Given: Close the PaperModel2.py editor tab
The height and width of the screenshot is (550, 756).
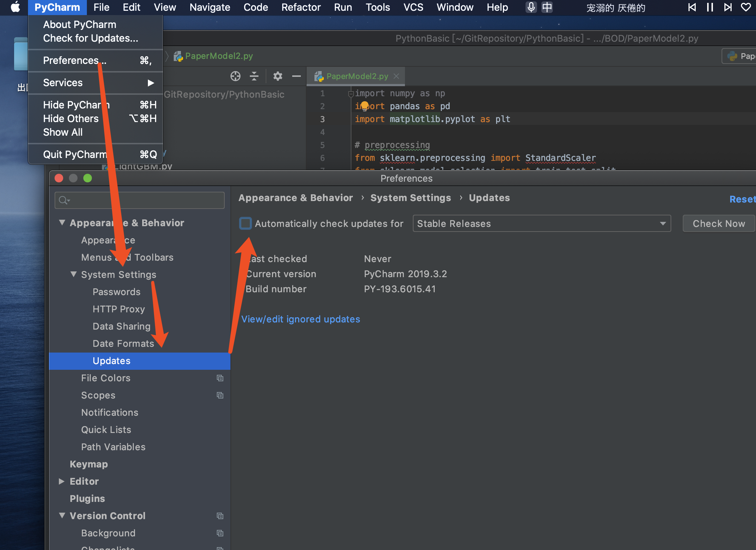Looking at the screenshot, I should point(396,76).
